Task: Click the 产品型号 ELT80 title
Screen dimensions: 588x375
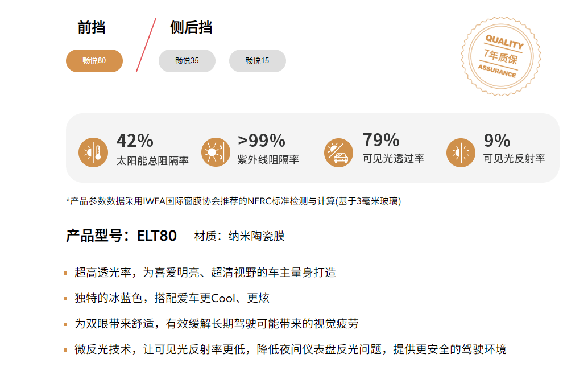Action: click(121, 236)
